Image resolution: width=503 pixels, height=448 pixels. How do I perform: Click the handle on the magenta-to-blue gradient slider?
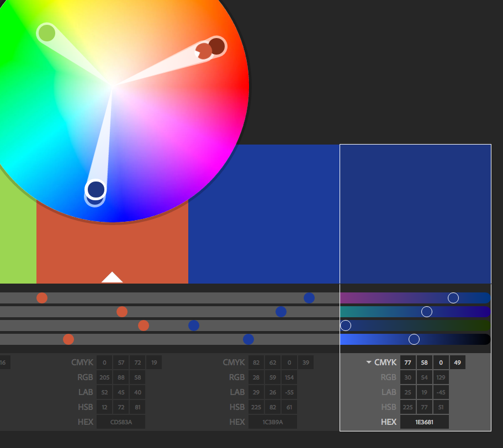point(453,298)
